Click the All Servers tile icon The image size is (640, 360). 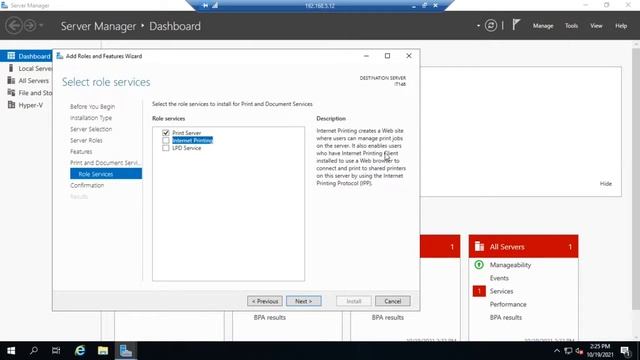pyautogui.click(x=479, y=247)
